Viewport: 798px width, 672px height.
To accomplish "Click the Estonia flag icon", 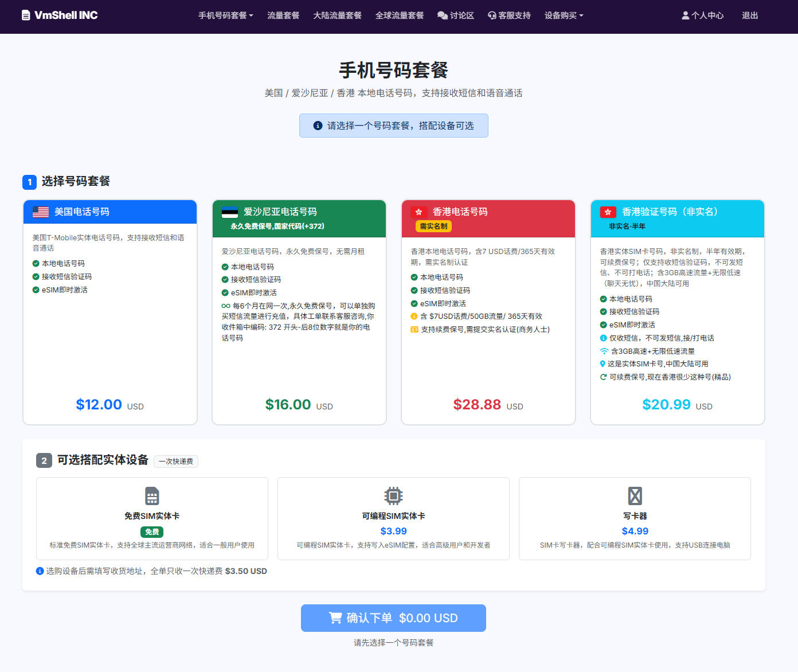I will point(230,212).
